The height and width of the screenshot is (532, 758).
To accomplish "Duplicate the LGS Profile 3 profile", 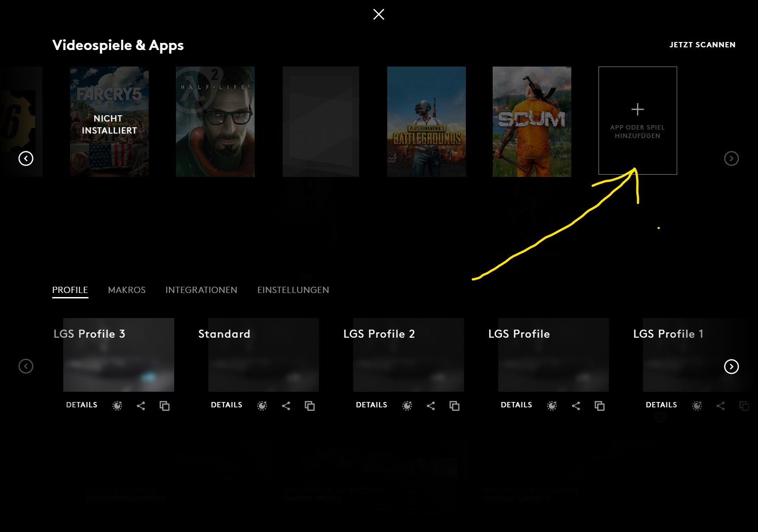I will 164,406.
